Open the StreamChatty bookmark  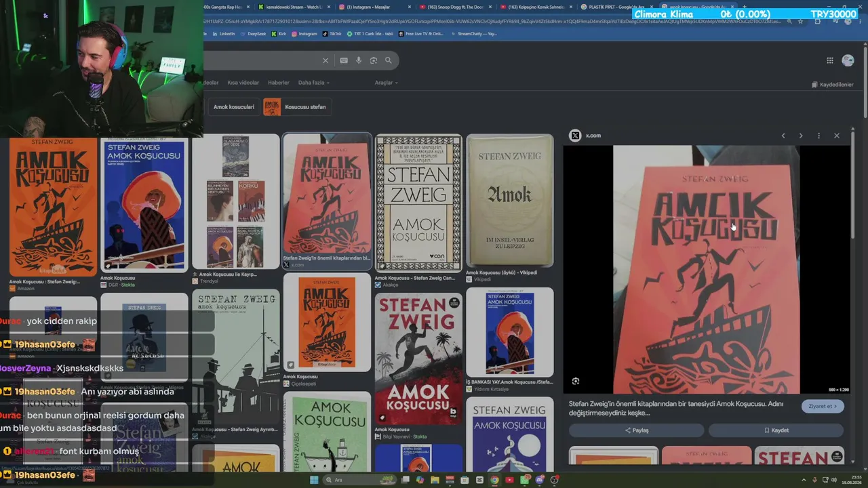(x=473, y=34)
